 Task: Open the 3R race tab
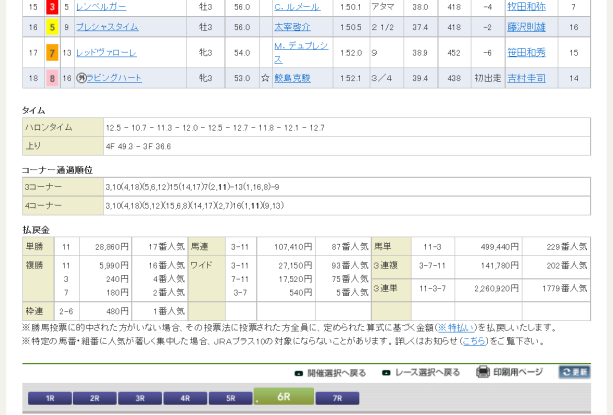point(140,398)
